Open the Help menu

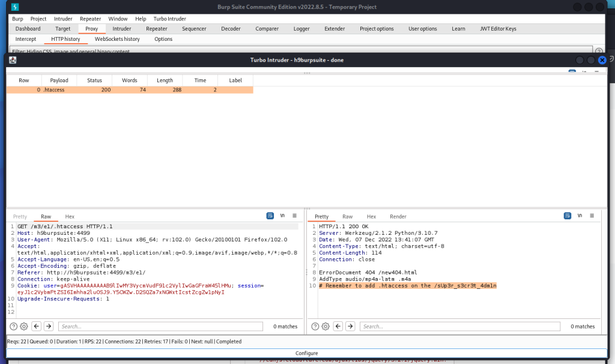pos(141,19)
